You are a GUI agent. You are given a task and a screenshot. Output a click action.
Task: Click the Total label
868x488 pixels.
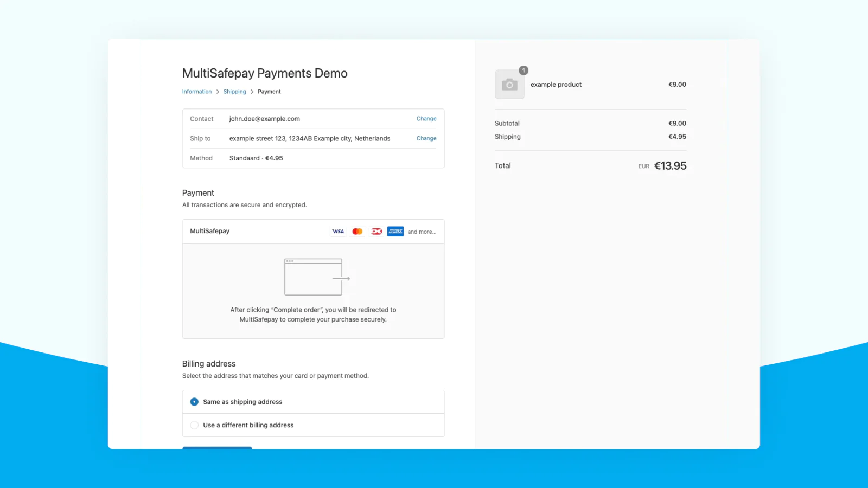click(503, 166)
